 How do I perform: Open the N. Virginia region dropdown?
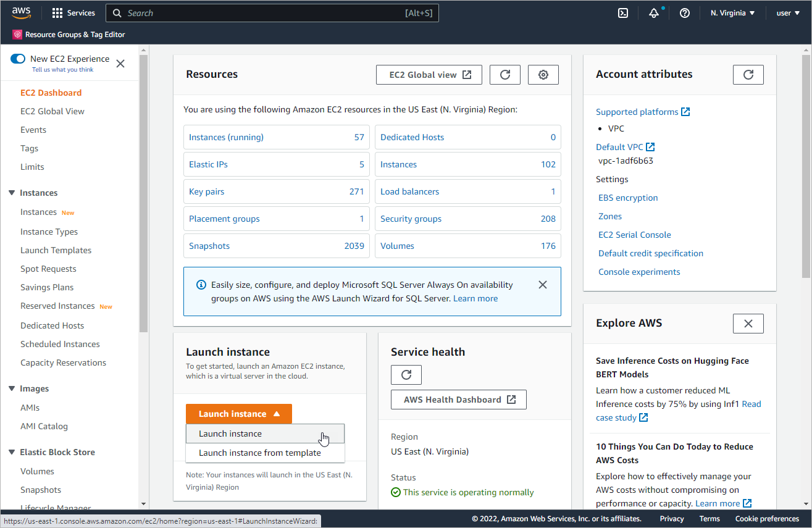733,13
